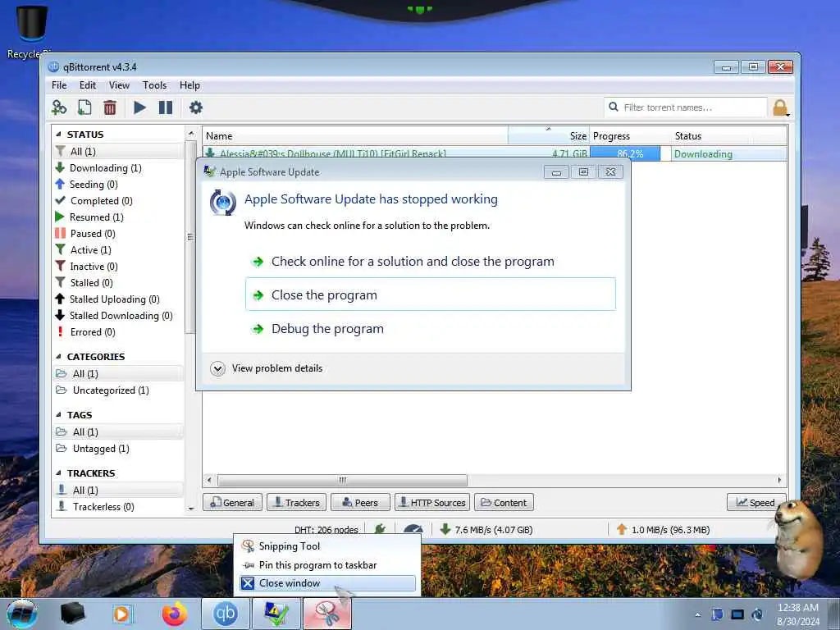Click the horizontal scrollbar thumb in torrent list
This screenshot has height=630, width=840.
[x=342, y=480]
